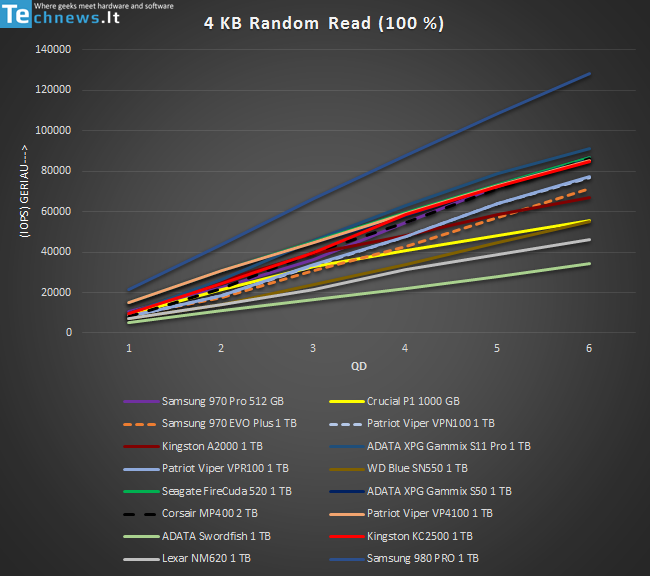The image size is (650, 576).
Task: Select legend entry 'Kingston KC2500 1 TB'
Action: (401, 536)
